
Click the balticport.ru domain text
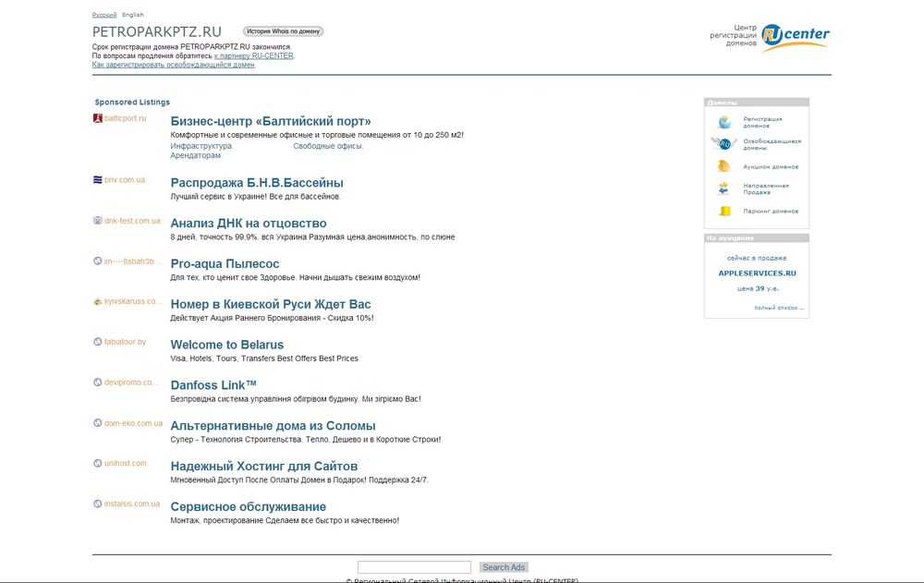click(x=125, y=118)
